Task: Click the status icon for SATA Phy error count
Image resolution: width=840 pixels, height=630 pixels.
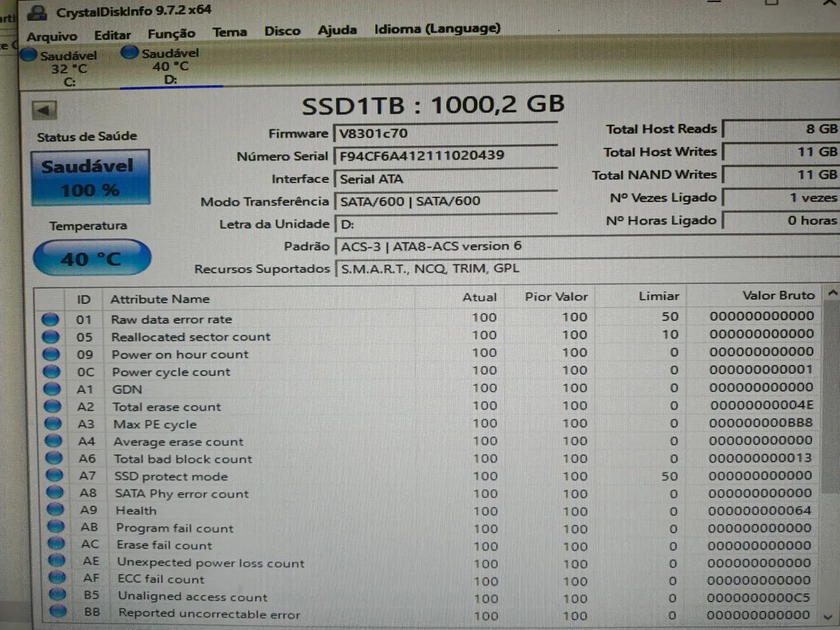Action: [55, 493]
